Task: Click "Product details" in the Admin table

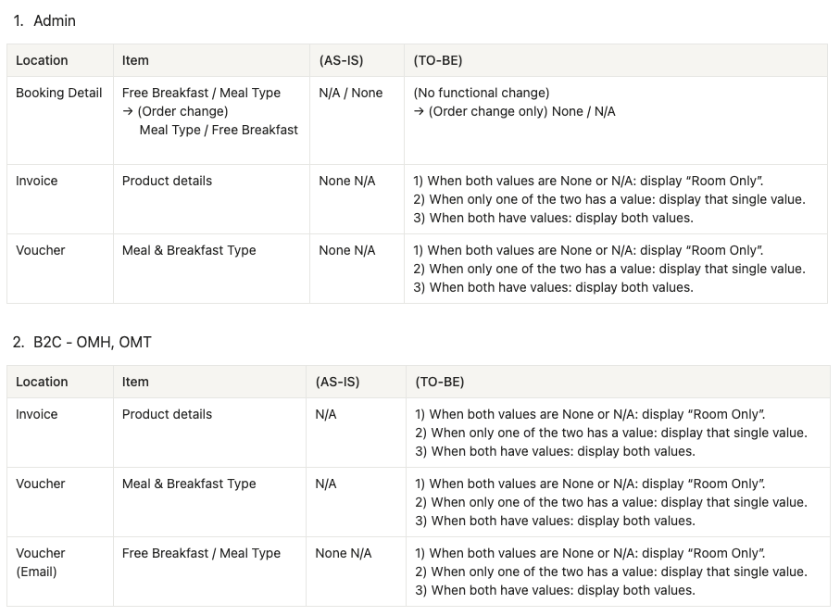Action: (x=167, y=181)
